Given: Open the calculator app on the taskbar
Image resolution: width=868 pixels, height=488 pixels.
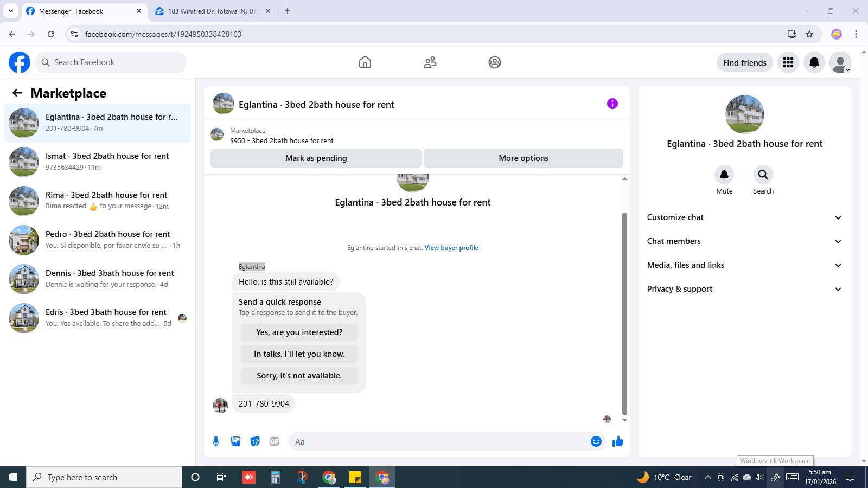Looking at the screenshot, I should click(x=275, y=477).
